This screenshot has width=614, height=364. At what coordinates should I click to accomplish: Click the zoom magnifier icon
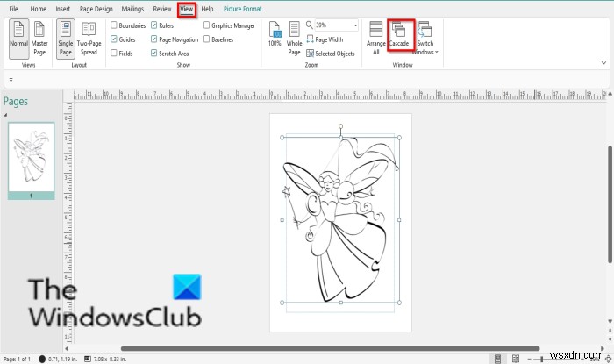click(x=309, y=25)
